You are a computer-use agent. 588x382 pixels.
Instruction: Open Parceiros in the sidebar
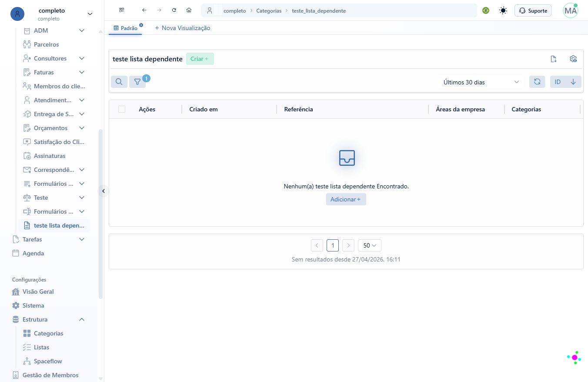[46, 44]
